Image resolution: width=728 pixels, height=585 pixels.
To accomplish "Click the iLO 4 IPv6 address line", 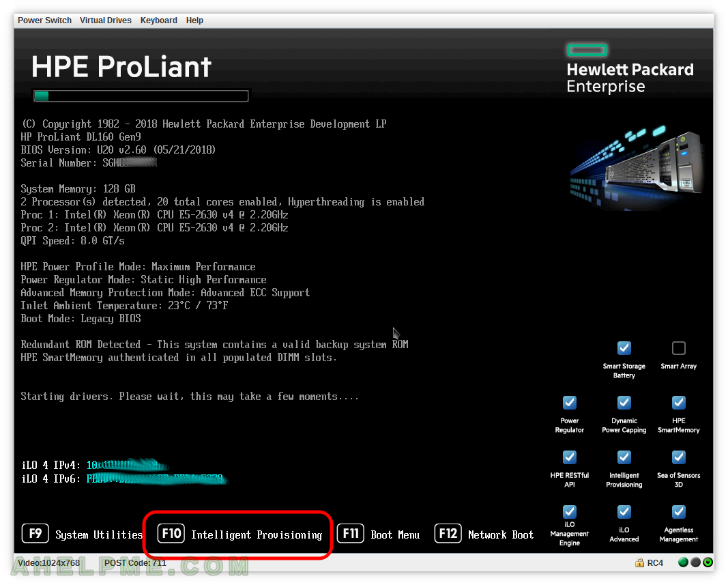I will (124, 479).
